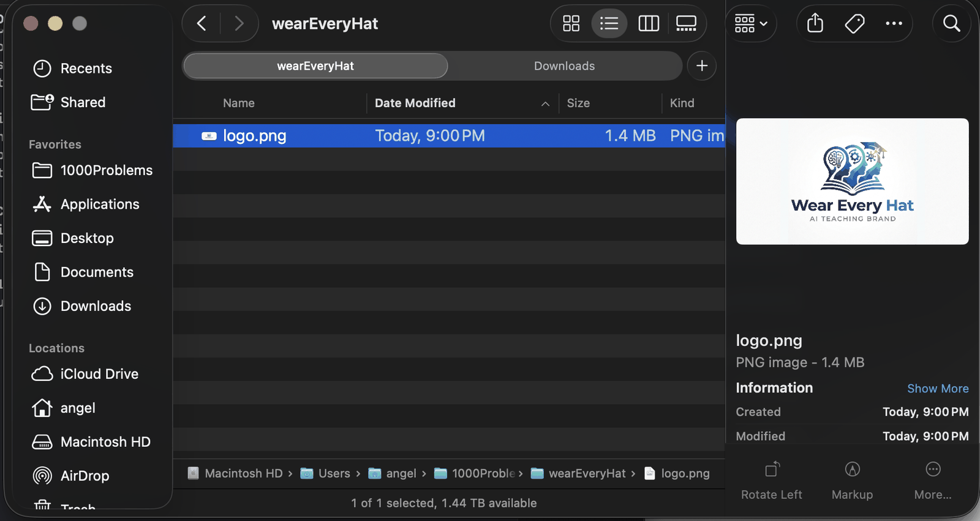Click the Search magnifier icon
The height and width of the screenshot is (521, 980).
(951, 24)
